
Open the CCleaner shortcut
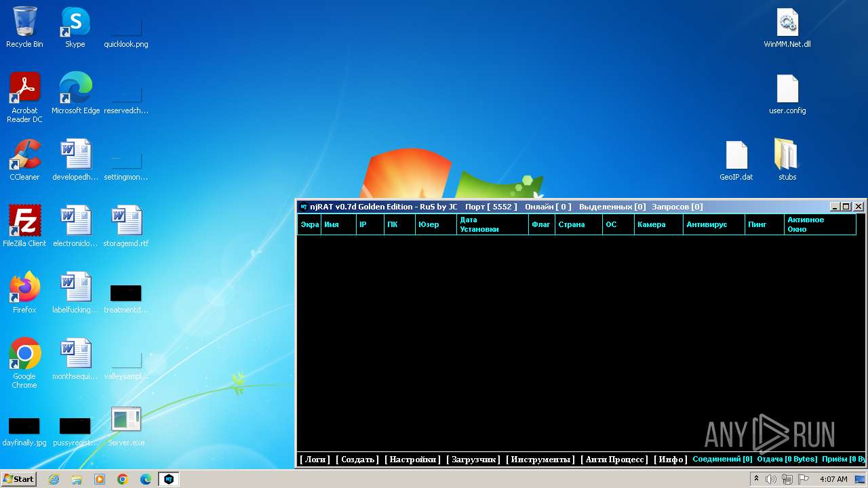click(24, 159)
